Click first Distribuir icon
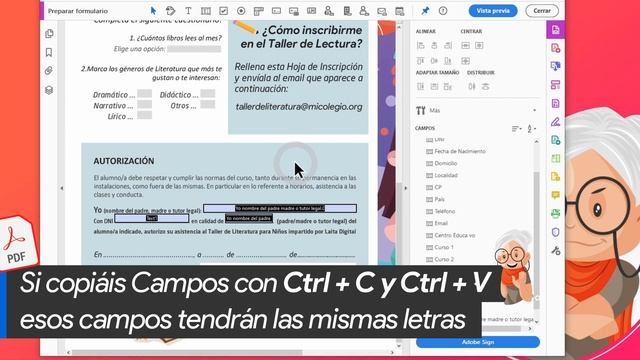This screenshot has height=360, width=640. point(472,87)
